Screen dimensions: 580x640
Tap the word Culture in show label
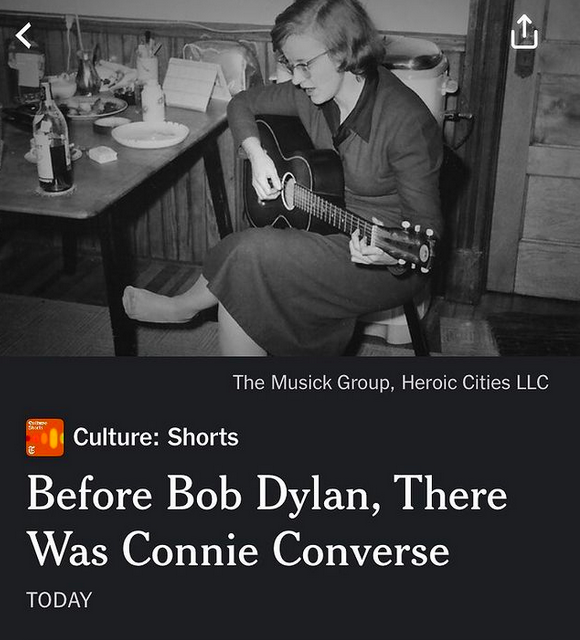[116, 437]
